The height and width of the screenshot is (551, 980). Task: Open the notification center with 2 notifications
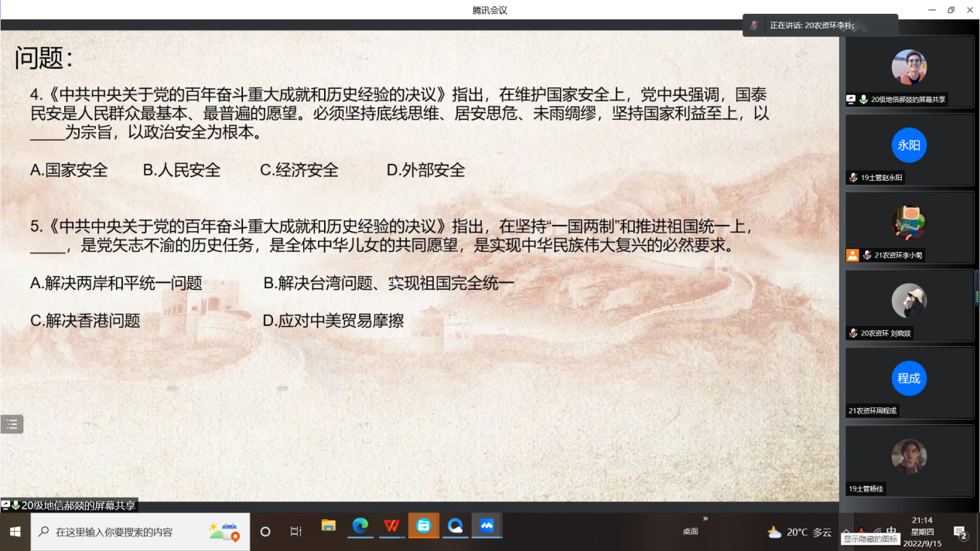pos(960,532)
